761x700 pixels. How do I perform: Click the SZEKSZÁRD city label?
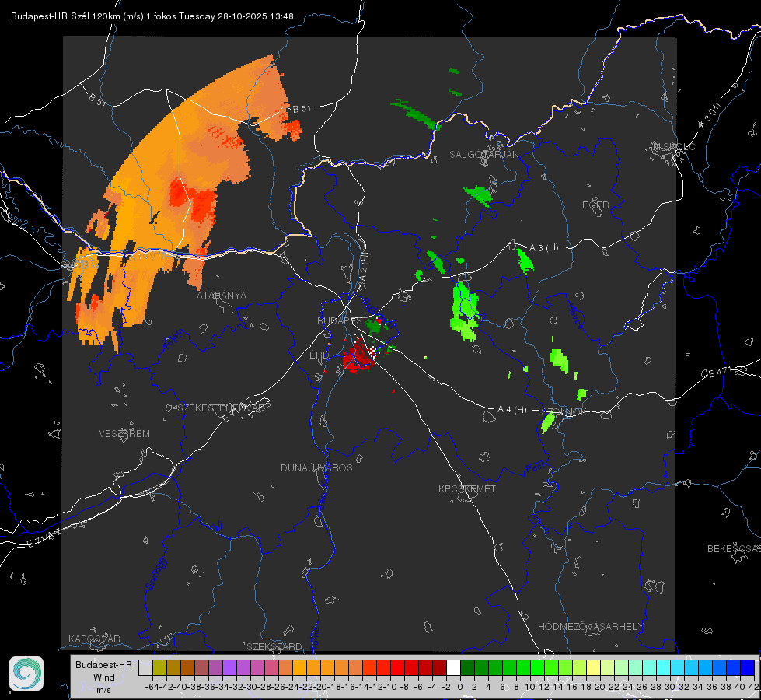pyautogui.click(x=274, y=646)
